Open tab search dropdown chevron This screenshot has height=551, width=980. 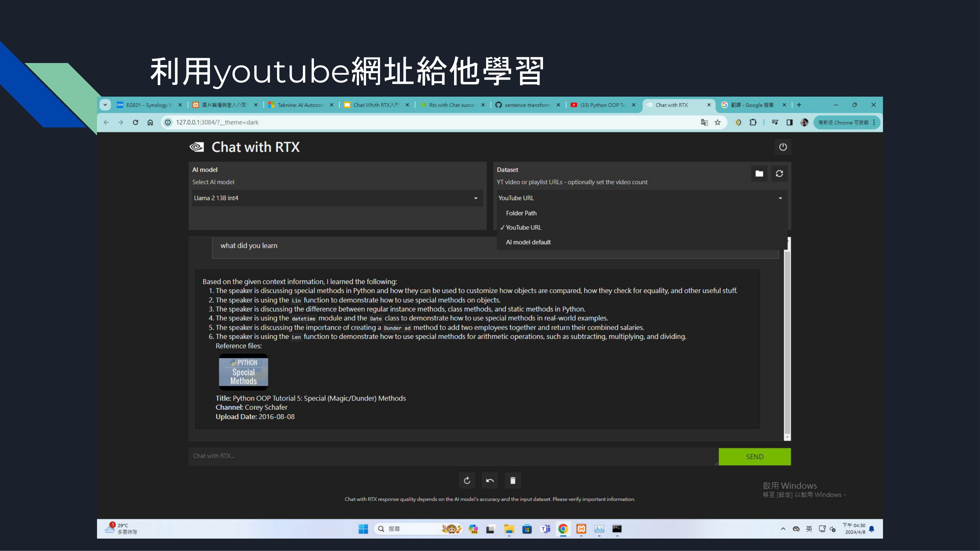click(x=105, y=105)
